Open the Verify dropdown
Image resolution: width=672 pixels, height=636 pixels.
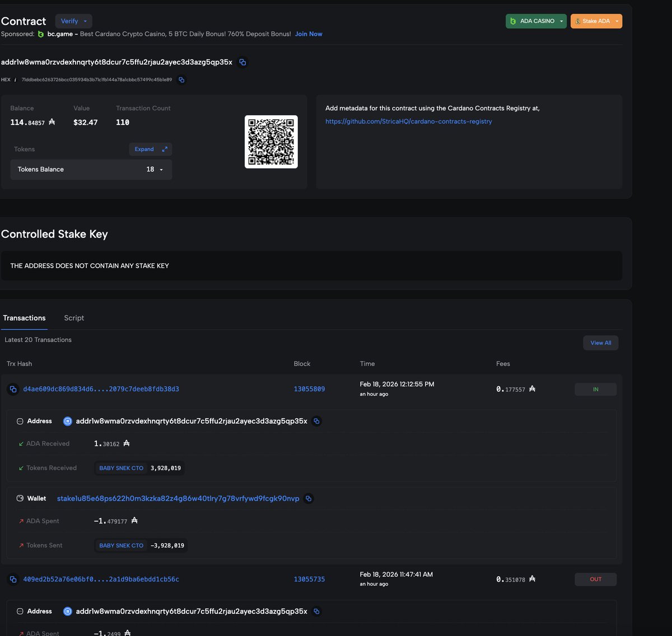pyautogui.click(x=73, y=21)
